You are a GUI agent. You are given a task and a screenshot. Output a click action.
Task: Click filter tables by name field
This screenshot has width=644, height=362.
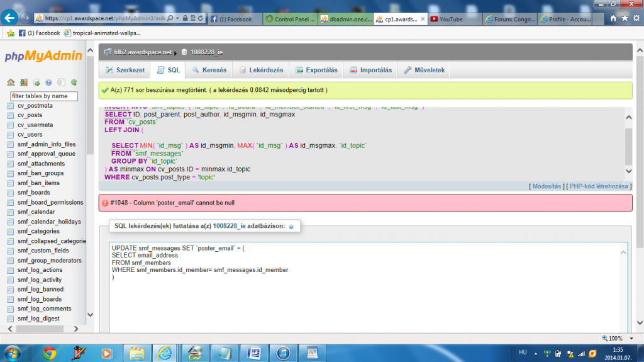43,96
